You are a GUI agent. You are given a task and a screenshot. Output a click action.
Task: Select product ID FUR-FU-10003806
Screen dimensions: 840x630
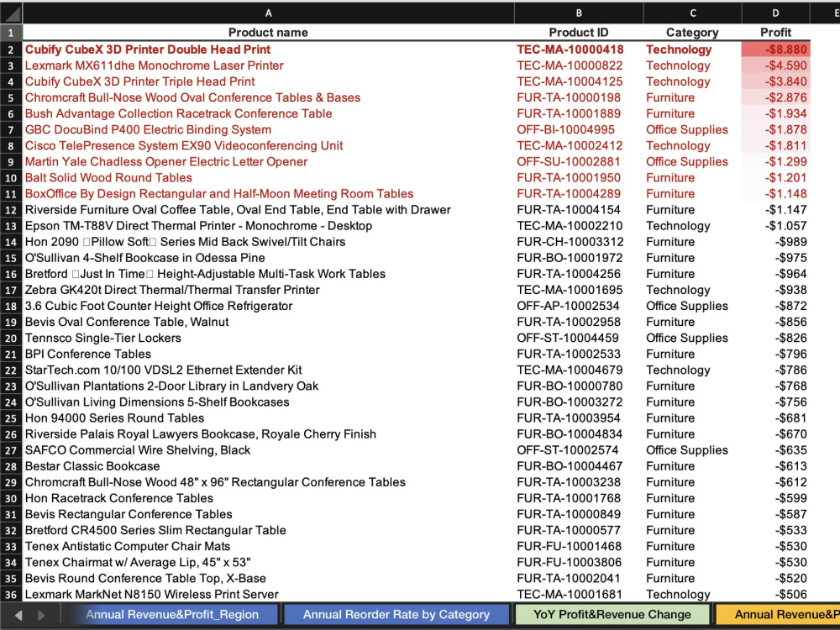579,563
